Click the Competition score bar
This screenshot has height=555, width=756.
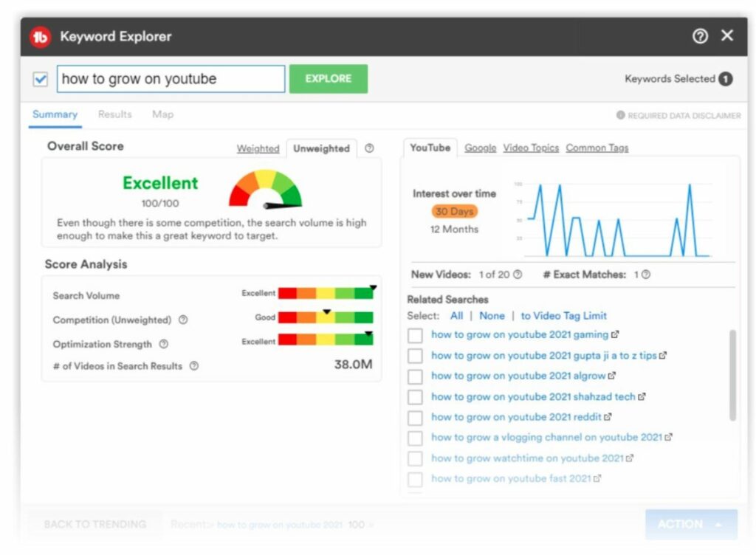click(x=326, y=317)
